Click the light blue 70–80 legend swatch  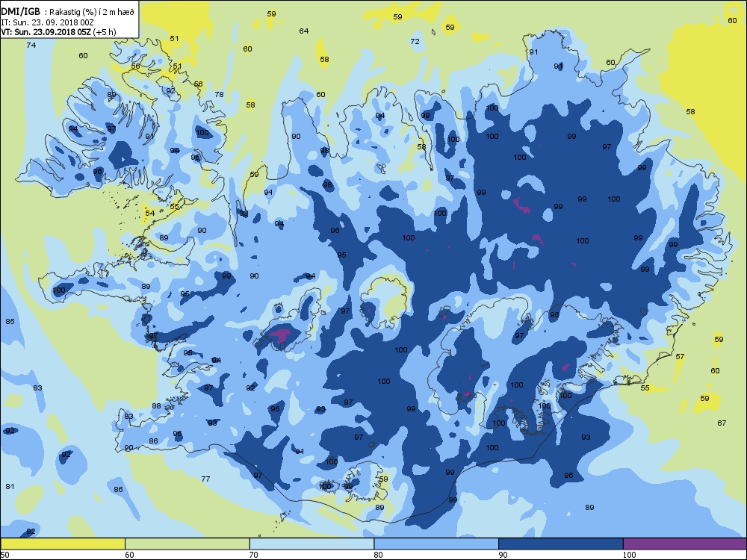click(311, 544)
